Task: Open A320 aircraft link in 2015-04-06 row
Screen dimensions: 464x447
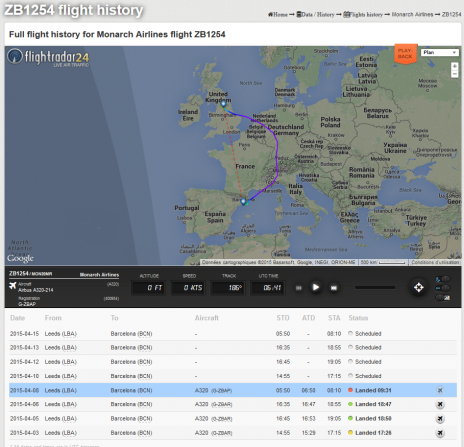Action: point(213,404)
